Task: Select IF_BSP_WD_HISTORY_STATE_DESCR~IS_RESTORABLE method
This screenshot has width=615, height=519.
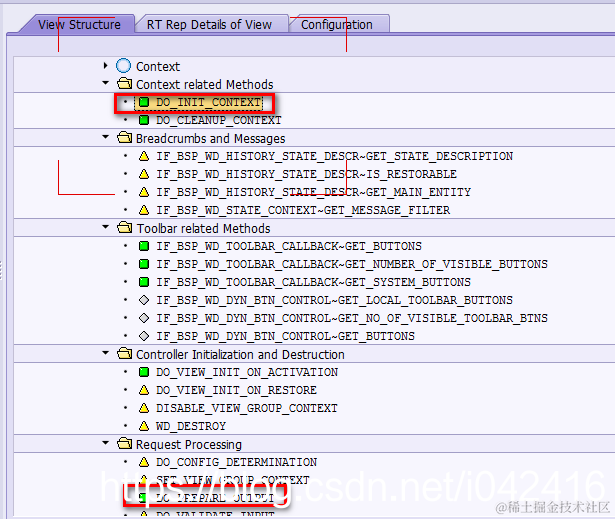Action: (x=306, y=174)
